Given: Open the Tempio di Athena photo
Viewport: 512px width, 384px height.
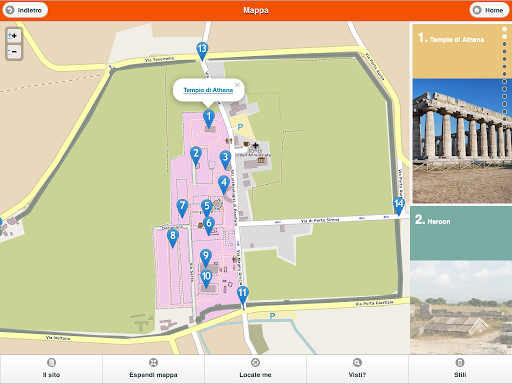Looking at the screenshot, I should click(x=462, y=141).
